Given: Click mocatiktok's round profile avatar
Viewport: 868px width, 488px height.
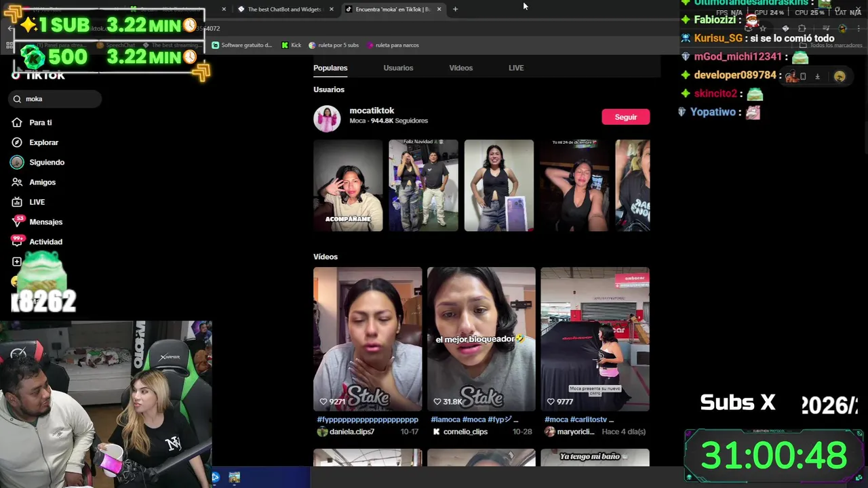Looking at the screenshot, I should [x=327, y=119].
